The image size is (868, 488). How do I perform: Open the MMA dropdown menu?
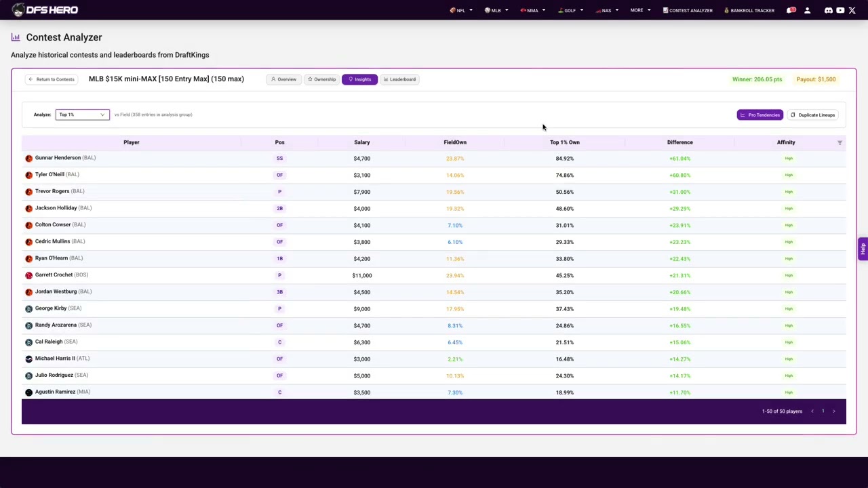point(532,10)
